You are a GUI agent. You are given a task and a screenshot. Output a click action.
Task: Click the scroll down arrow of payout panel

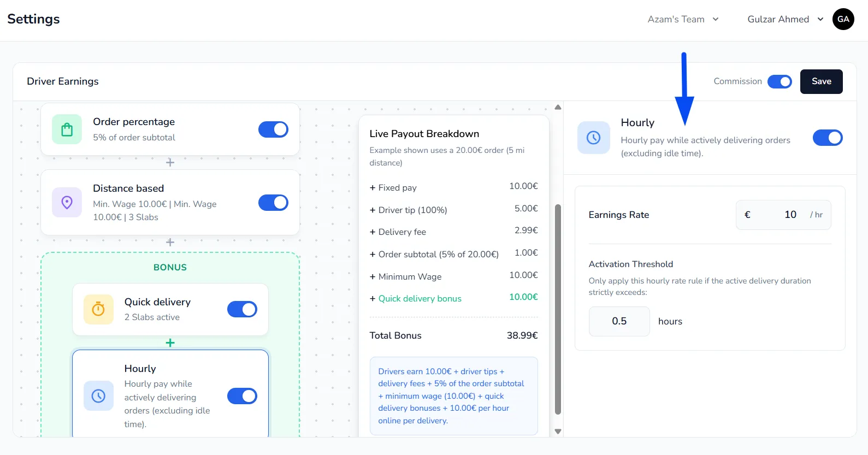(558, 432)
